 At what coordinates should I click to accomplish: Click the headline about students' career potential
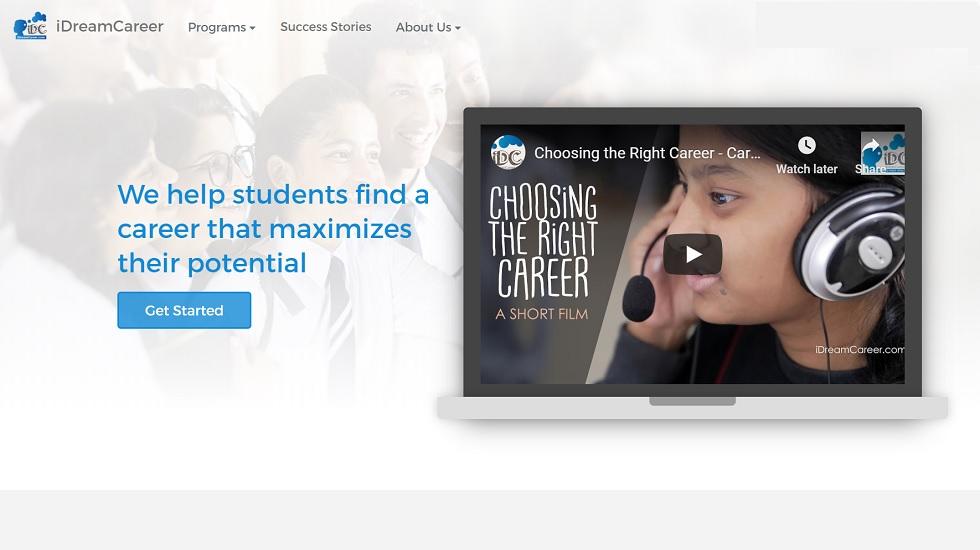273,229
